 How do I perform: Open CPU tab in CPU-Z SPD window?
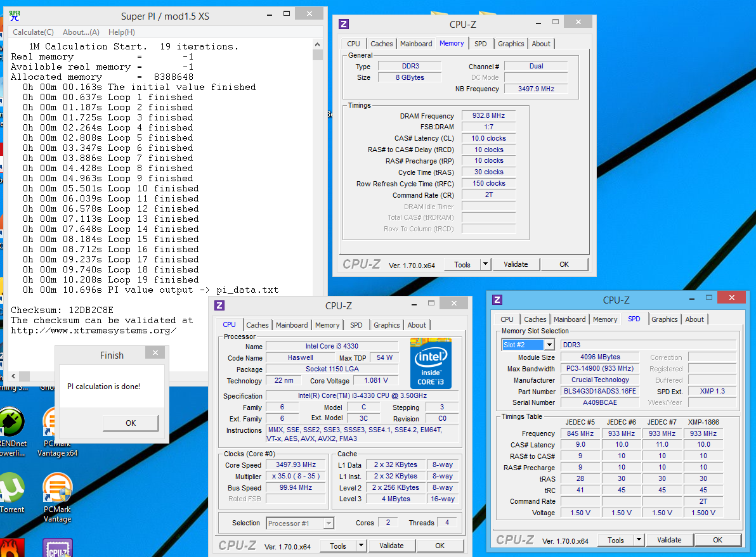(x=507, y=319)
